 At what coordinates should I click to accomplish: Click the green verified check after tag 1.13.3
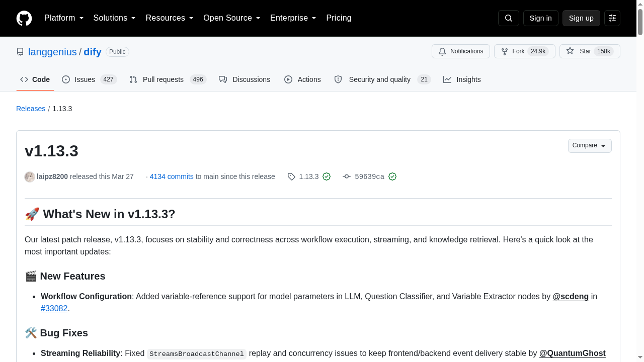(327, 176)
